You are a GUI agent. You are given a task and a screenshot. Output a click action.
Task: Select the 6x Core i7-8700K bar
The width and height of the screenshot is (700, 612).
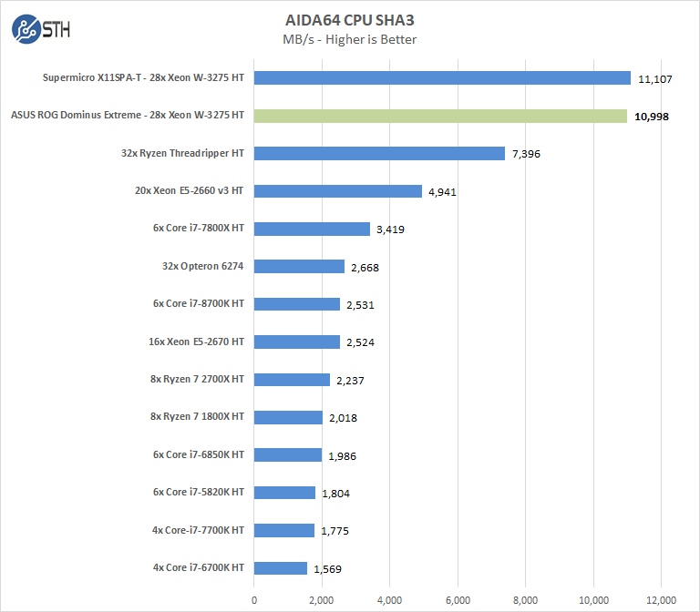tap(297, 304)
